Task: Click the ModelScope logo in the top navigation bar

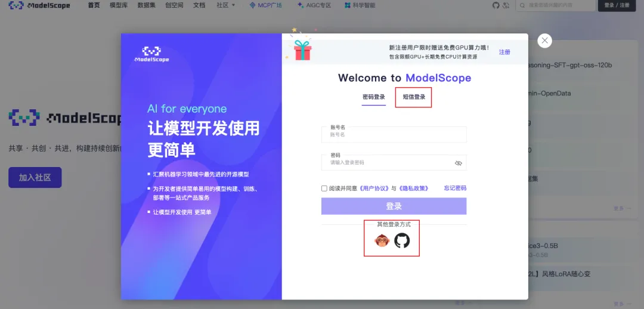Action: pyautogui.click(x=39, y=6)
